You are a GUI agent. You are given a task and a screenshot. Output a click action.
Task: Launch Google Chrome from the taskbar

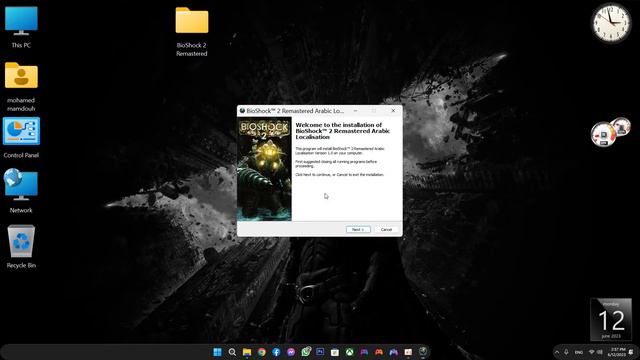click(262, 352)
